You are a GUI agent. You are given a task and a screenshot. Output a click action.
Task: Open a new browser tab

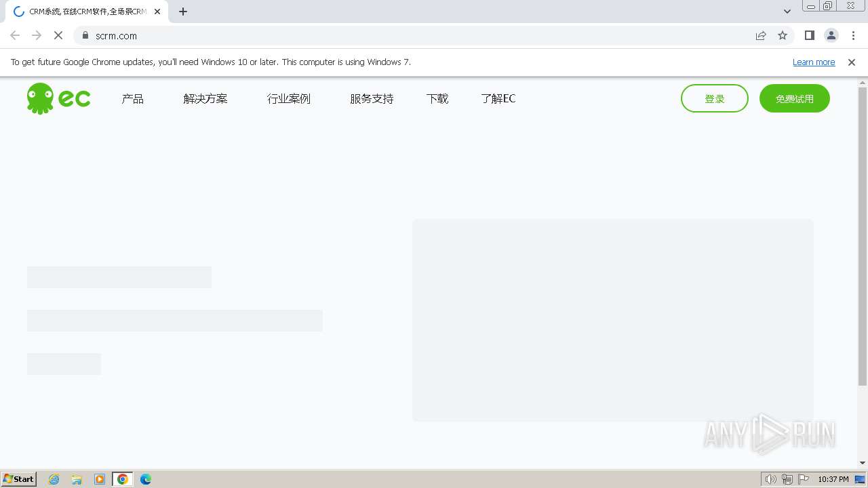coord(183,12)
